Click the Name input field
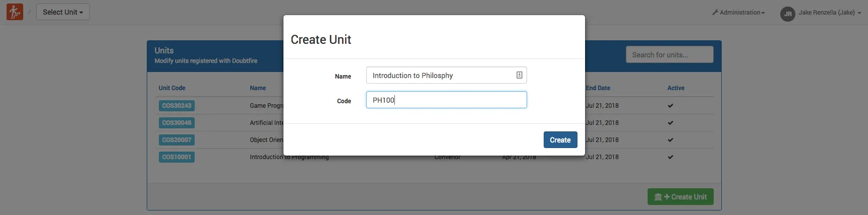Screen dimensions: 868x215 tap(446, 75)
